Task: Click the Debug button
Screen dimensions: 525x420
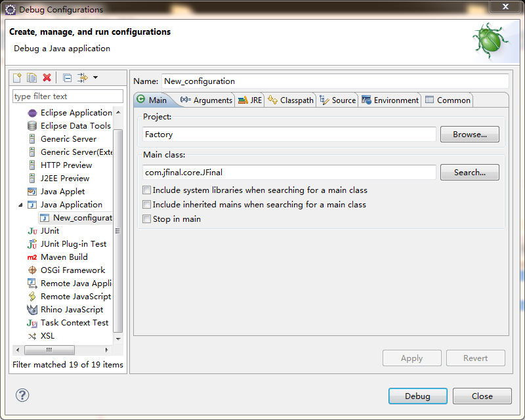Action: 417,396
